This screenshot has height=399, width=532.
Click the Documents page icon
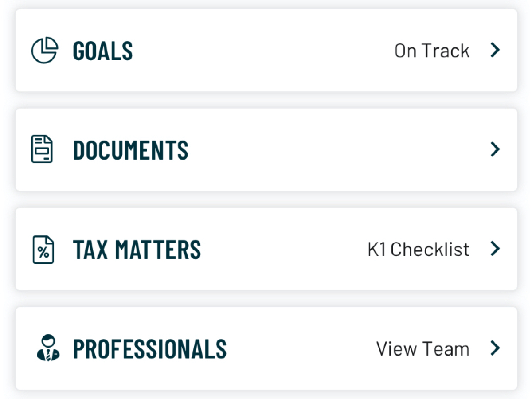(42, 149)
